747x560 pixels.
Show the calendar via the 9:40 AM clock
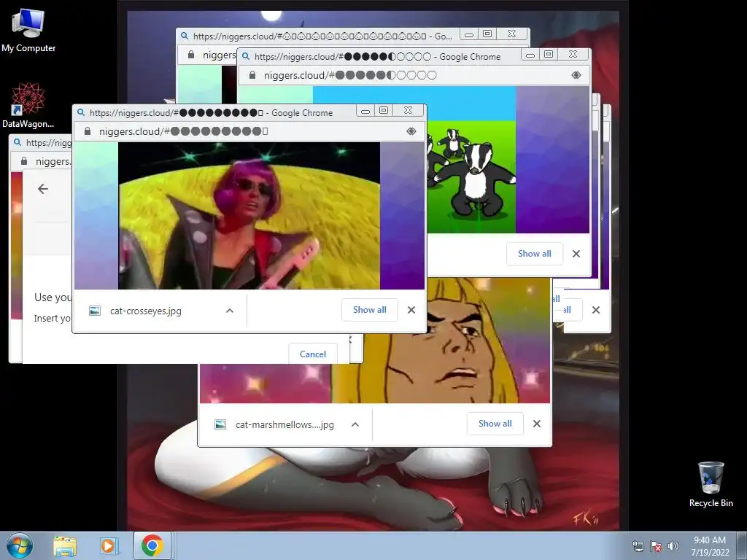click(x=710, y=546)
